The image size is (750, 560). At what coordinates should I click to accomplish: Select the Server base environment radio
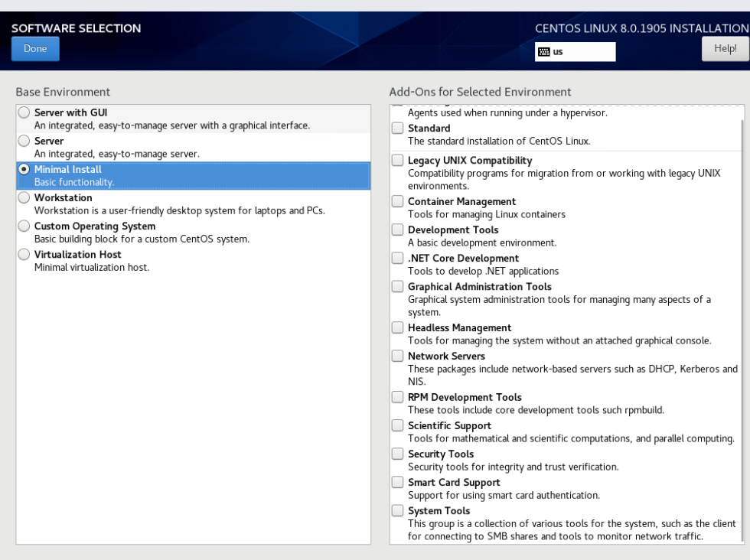point(24,141)
